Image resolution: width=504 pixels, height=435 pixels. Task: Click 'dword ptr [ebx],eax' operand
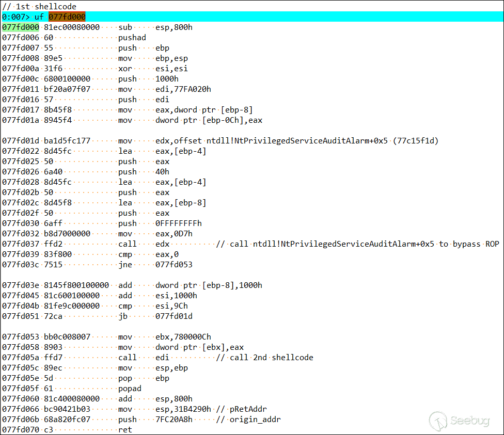click(x=200, y=347)
